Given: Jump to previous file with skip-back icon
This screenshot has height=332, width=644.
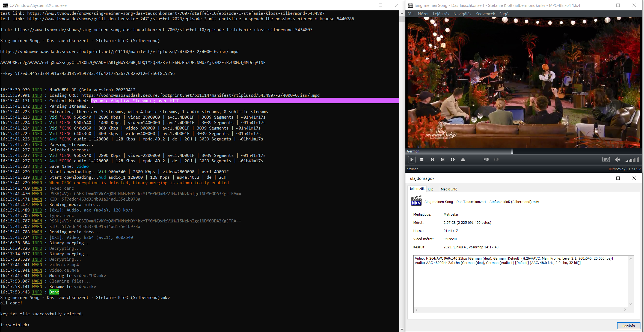Looking at the screenshot, I should [433, 160].
